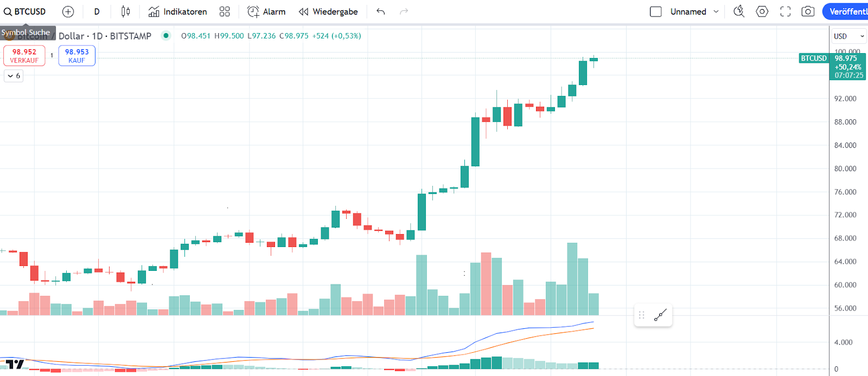Click the chart title Dollar · 1D · BITSTAMP

(x=105, y=36)
